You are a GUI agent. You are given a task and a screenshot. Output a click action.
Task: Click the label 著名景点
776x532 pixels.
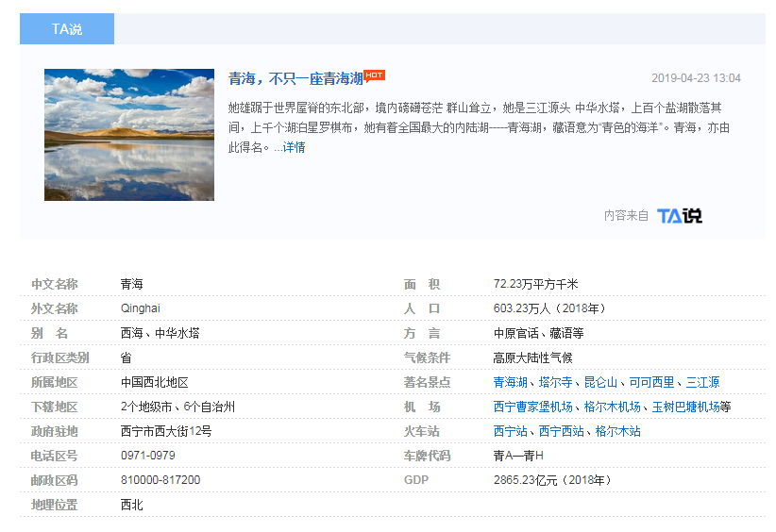click(x=427, y=382)
